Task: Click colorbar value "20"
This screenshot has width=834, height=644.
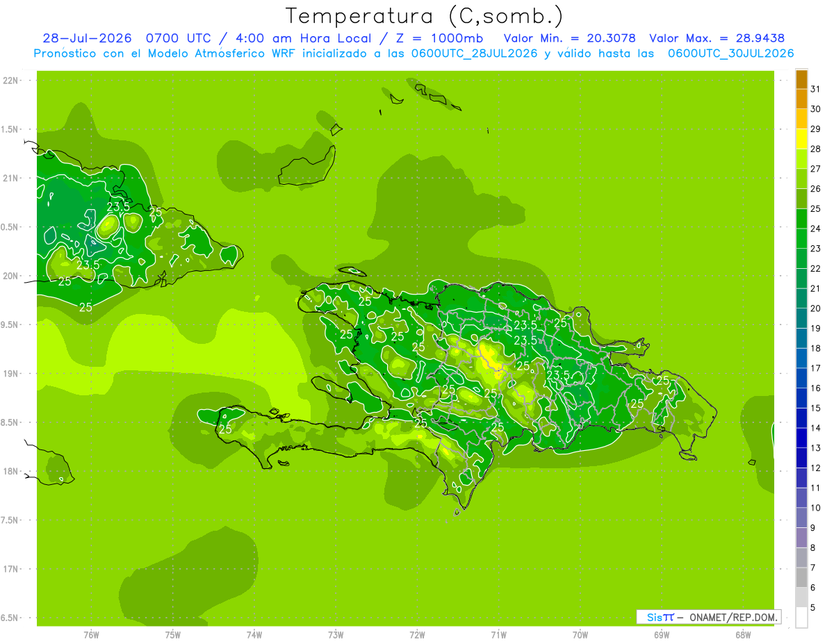Action: (815, 308)
